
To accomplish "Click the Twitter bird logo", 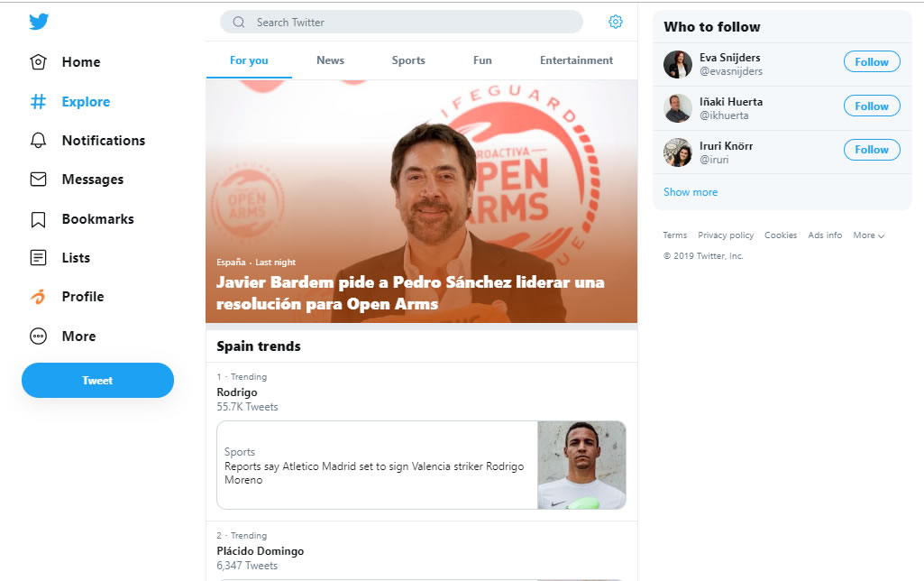I will point(38,21).
